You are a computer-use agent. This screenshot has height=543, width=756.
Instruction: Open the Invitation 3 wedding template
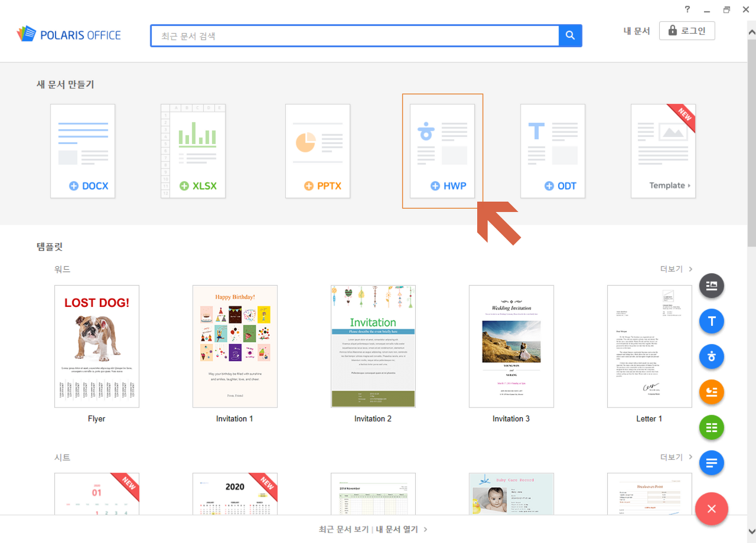(511, 346)
